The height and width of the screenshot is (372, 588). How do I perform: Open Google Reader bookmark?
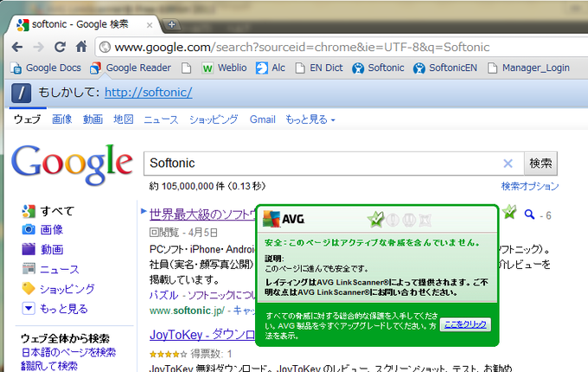(x=131, y=67)
